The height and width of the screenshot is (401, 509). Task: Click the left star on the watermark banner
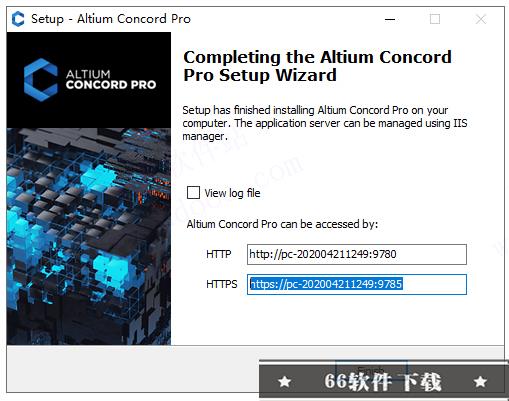[x=285, y=381]
